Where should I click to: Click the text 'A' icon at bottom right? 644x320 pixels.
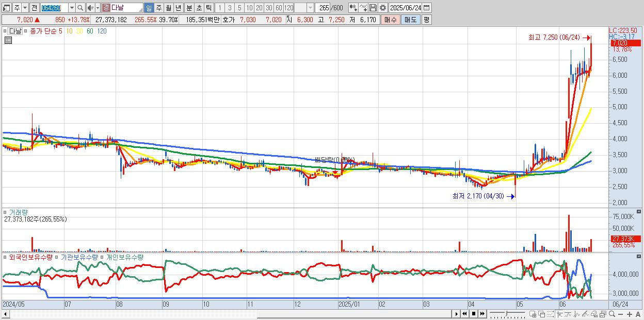click(638, 314)
